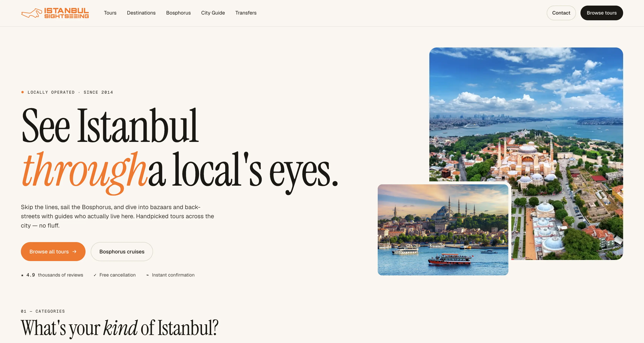The height and width of the screenshot is (343, 644).
Task: Click the 'Free cancellation' text
Action: pos(118,275)
